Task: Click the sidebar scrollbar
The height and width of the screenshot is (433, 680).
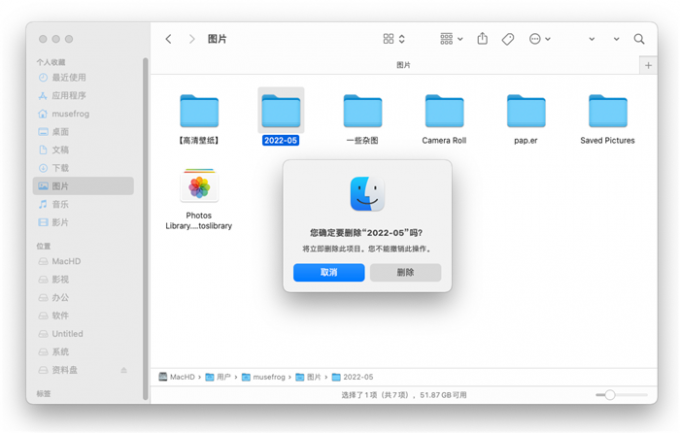Action: click(x=145, y=228)
